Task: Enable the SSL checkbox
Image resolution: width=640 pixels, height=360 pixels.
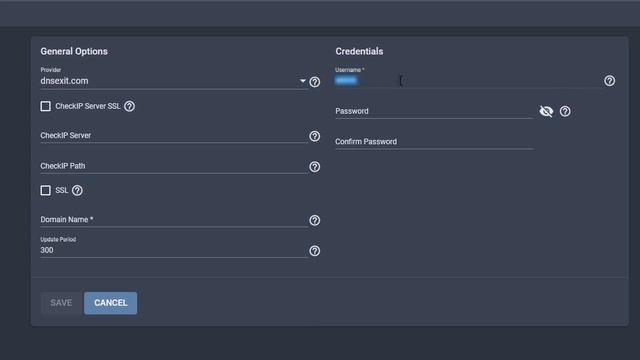Action: coord(45,190)
